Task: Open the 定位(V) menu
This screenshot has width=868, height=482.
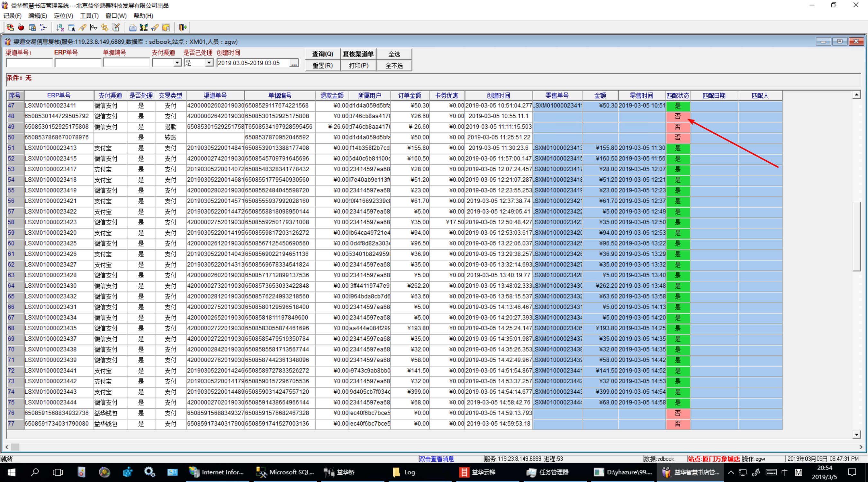Action: 63,15
